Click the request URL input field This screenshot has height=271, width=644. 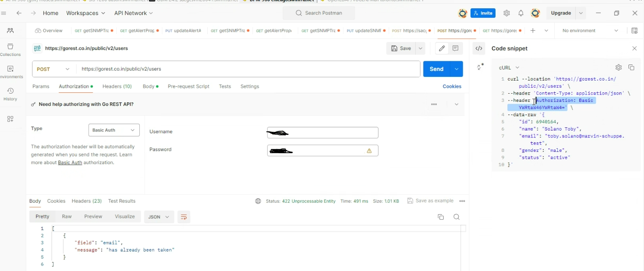click(x=248, y=69)
